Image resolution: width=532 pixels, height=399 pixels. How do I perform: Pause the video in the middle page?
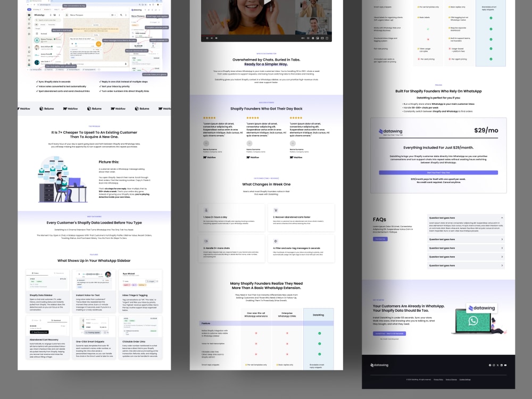pos(207,38)
